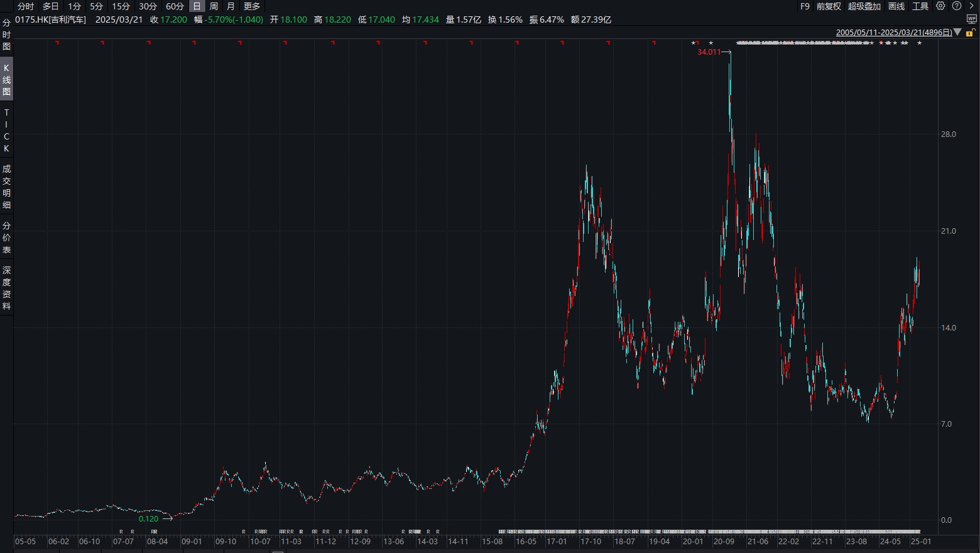980x553 pixels.
Task: Switch to the 周 weekly period tab
Action: pyautogui.click(x=214, y=6)
